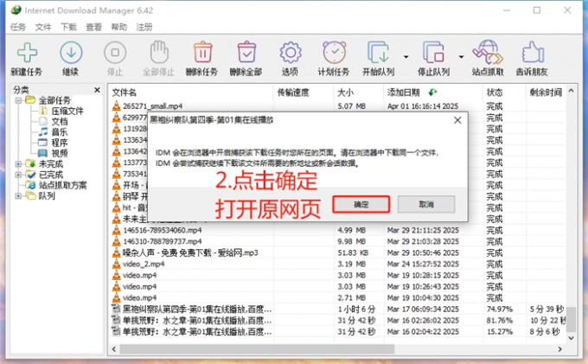The height and width of the screenshot is (364, 588).
Task: Open the 注册 menu
Action: tap(144, 27)
